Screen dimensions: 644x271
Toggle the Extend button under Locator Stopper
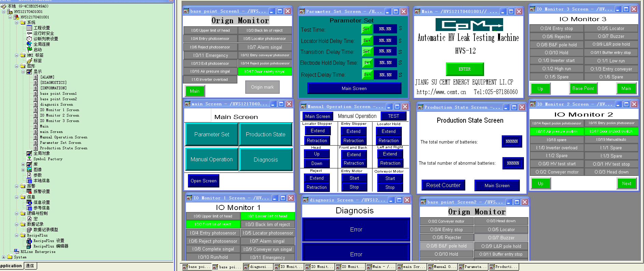[x=317, y=131]
